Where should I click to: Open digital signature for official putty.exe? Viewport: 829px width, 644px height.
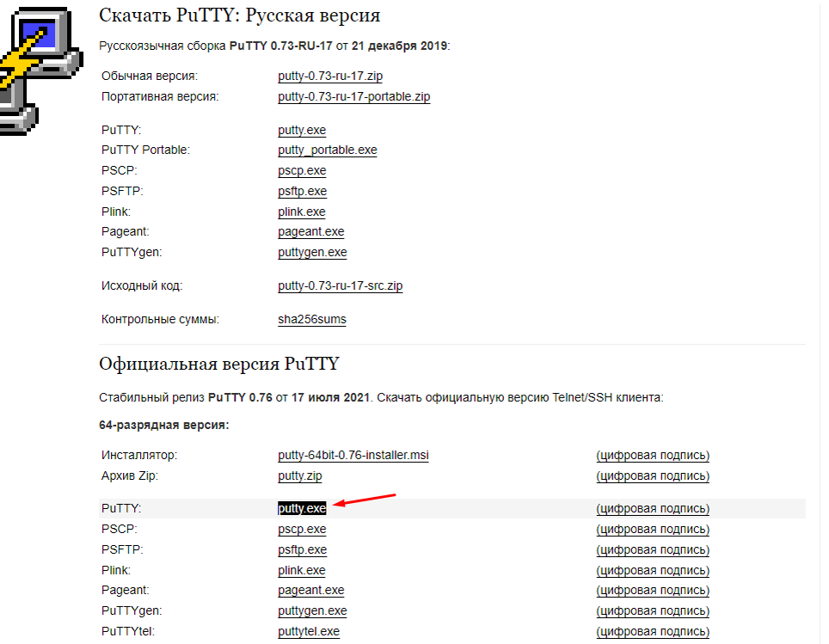click(x=653, y=509)
